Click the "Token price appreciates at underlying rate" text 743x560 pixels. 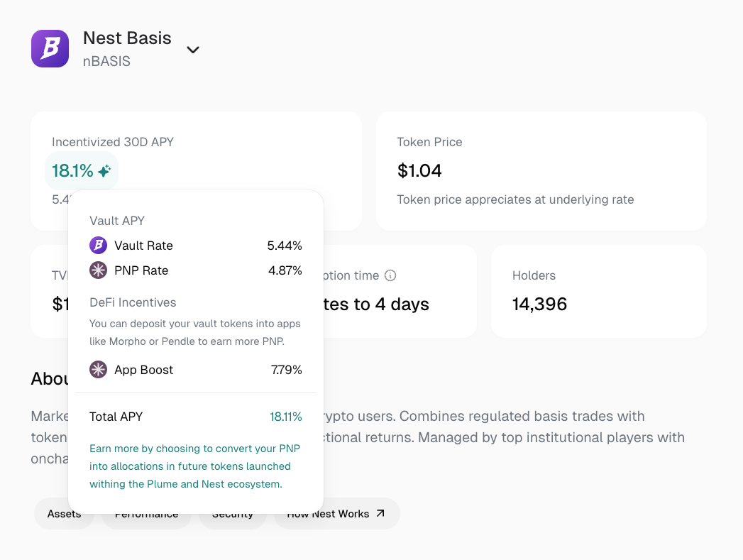point(515,199)
